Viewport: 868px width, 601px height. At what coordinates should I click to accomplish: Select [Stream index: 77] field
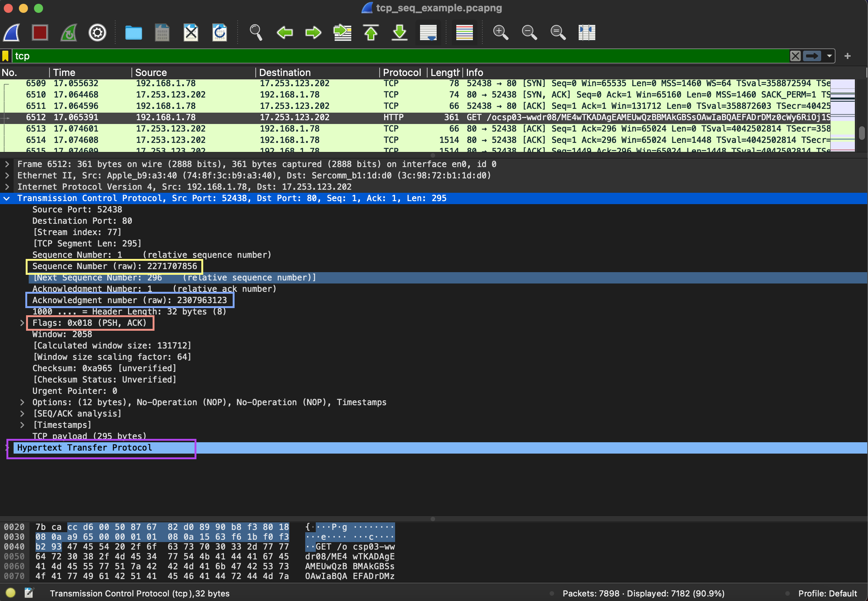(x=77, y=232)
